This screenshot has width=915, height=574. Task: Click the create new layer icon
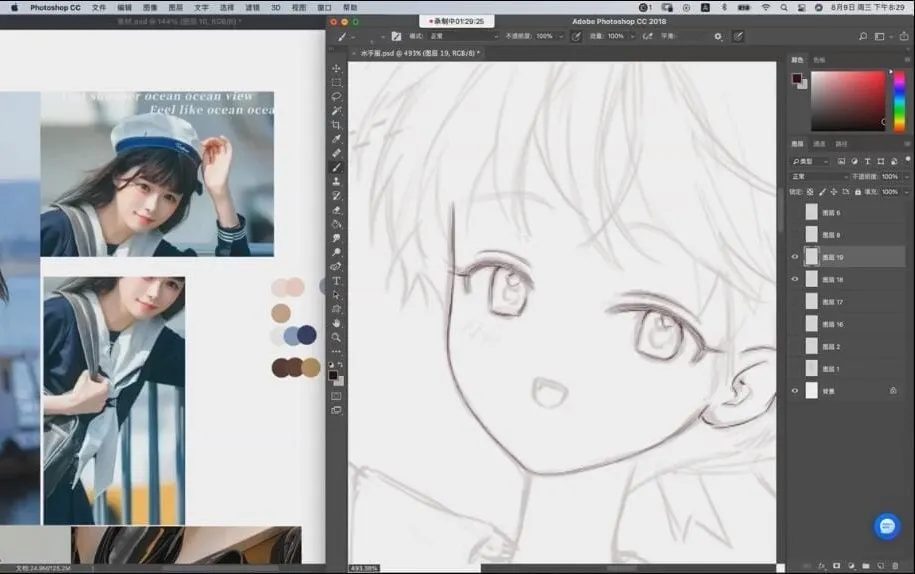point(882,565)
